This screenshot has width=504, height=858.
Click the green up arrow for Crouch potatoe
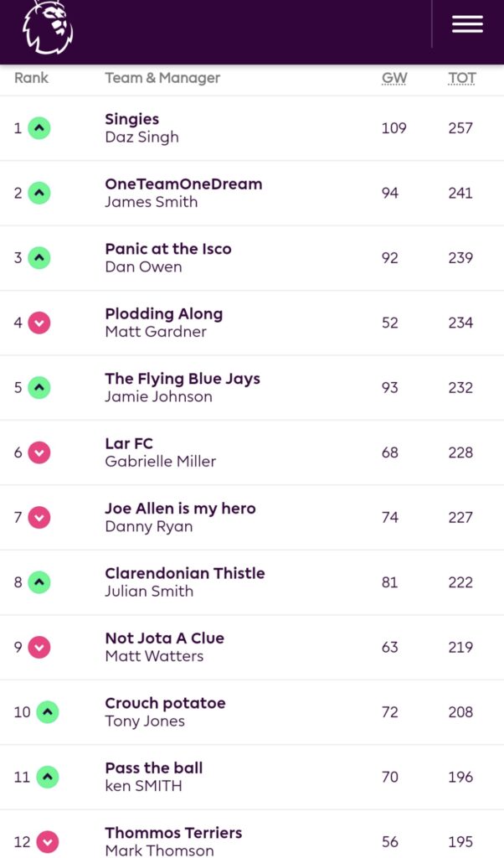pyautogui.click(x=48, y=712)
